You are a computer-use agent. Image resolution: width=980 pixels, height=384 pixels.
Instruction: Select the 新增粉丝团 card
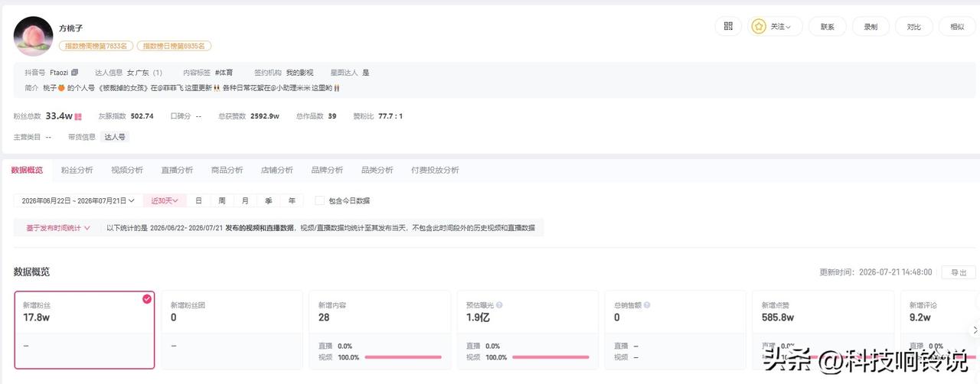(x=232, y=330)
